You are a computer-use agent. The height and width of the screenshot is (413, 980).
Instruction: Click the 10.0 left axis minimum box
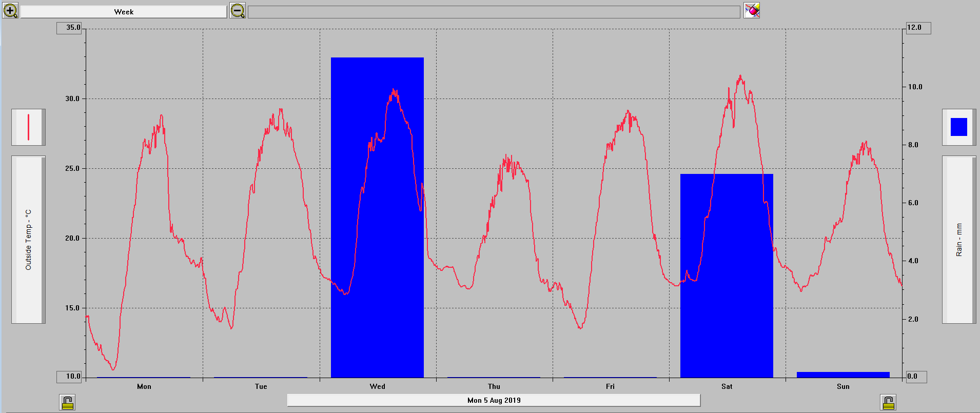[69, 377]
